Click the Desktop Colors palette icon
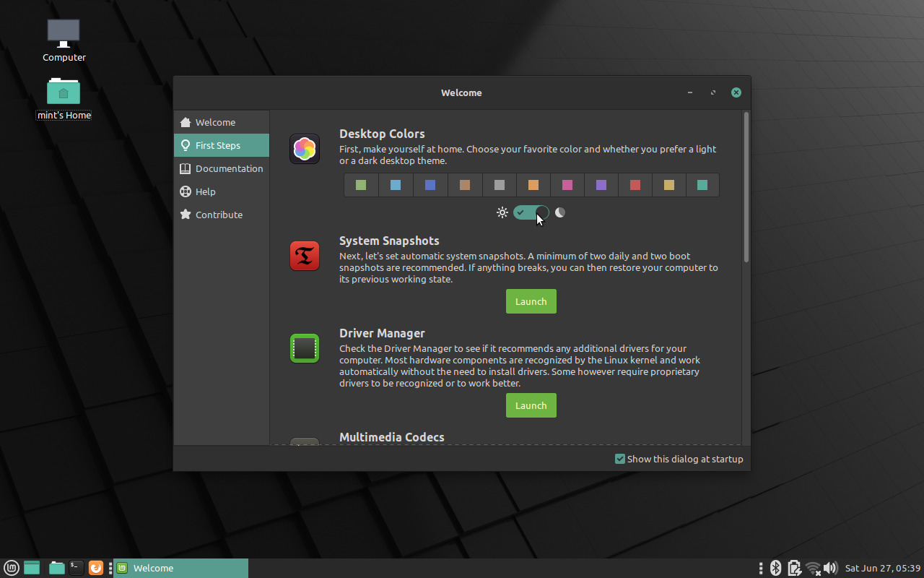 [304, 148]
